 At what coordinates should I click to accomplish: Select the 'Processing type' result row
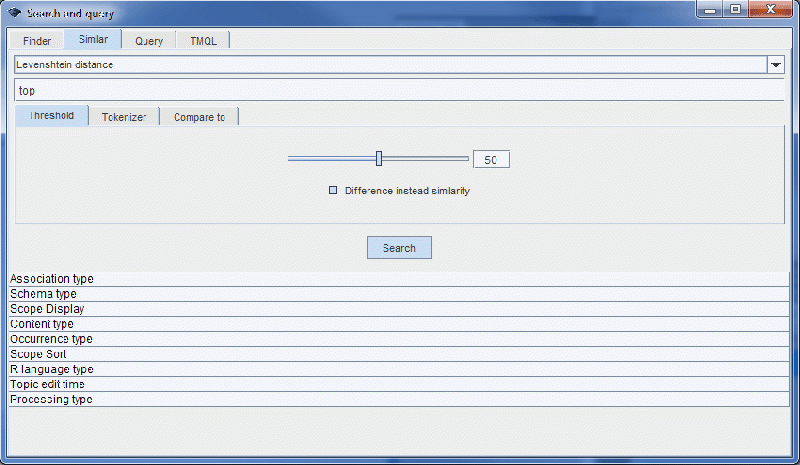[x=399, y=399]
